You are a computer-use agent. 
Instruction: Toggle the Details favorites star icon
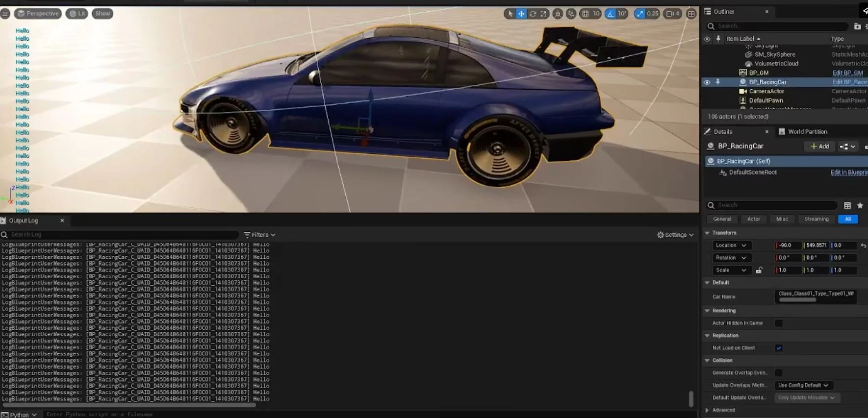pos(860,205)
